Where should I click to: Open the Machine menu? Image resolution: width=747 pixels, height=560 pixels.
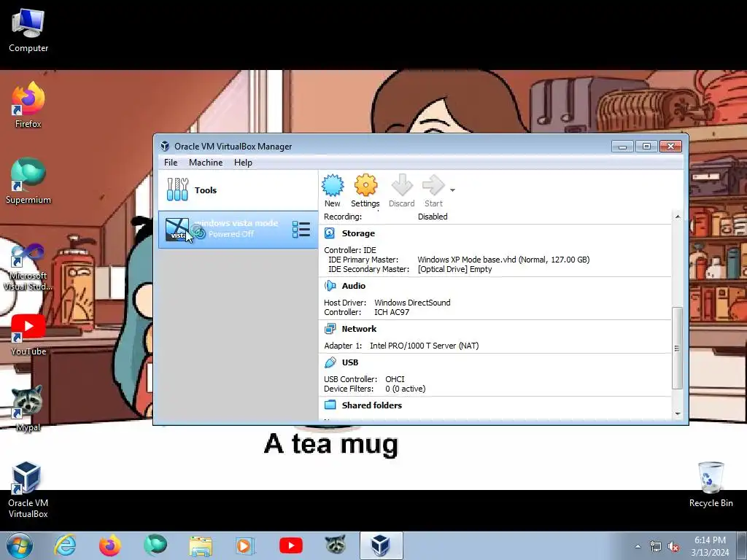(206, 163)
